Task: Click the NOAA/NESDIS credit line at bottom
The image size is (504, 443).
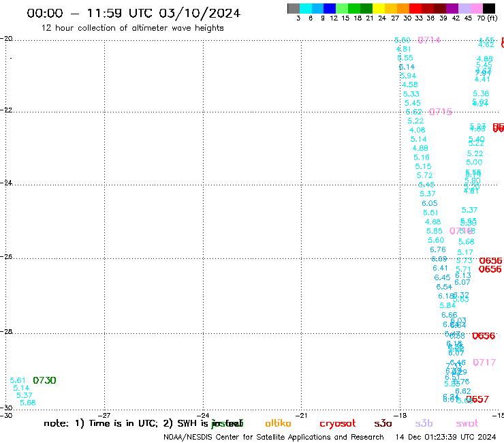Action: coord(274,438)
